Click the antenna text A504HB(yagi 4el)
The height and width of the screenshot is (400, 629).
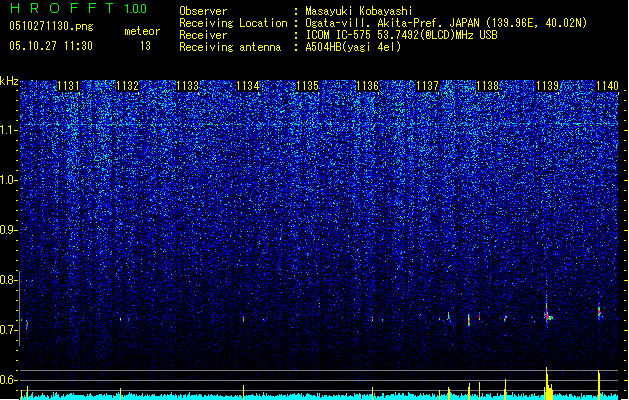click(353, 47)
